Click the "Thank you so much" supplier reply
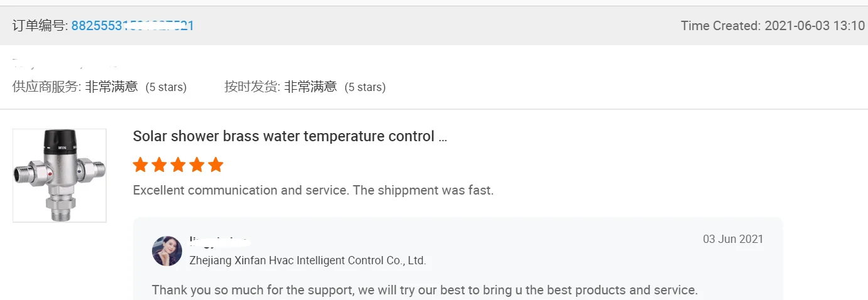Screen dimensions: 868x300 425,290
